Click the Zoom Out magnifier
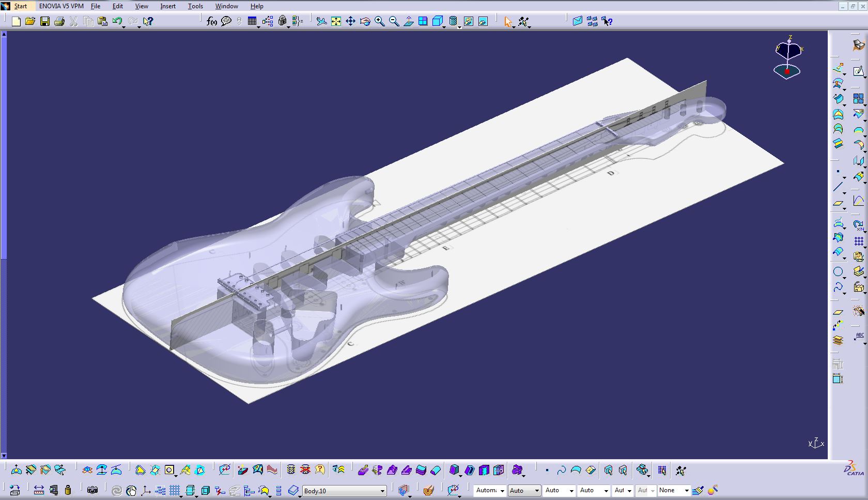Screen dimensions: 868x500 pyautogui.click(x=394, y=21)
